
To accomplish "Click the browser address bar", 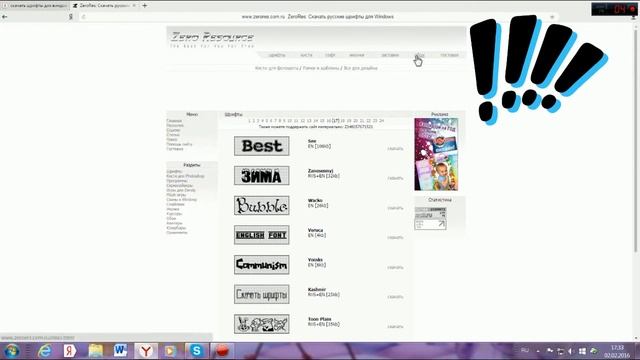I will (318, 17).
